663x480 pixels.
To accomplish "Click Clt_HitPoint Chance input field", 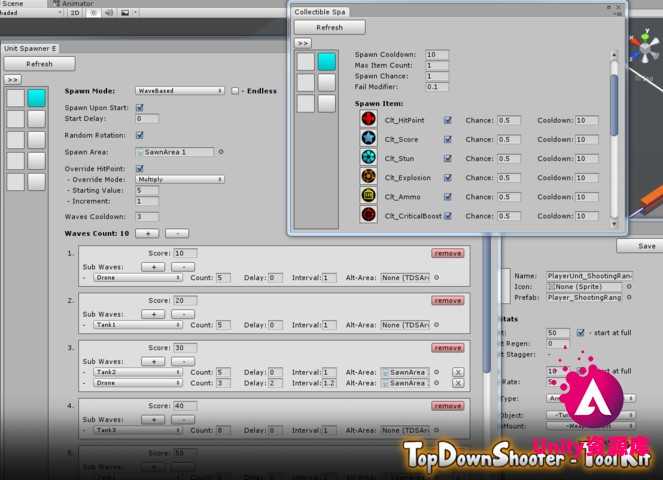I will pos(509,121).
